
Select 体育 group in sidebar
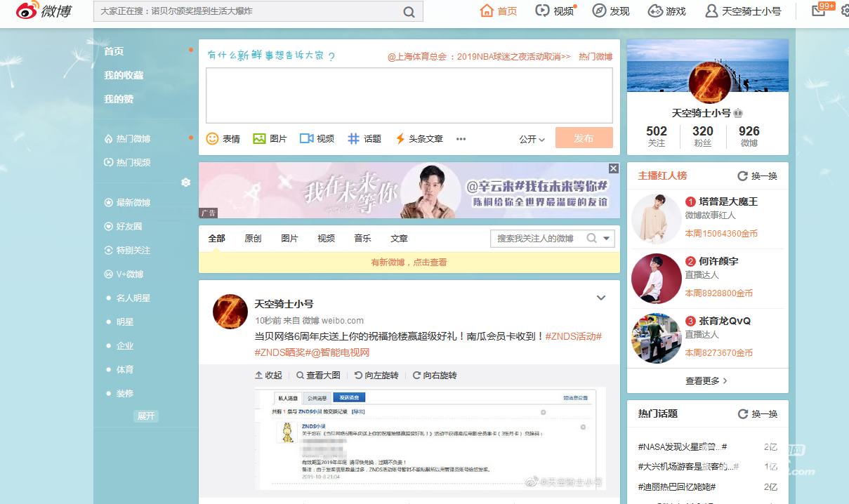coord(125,370)
